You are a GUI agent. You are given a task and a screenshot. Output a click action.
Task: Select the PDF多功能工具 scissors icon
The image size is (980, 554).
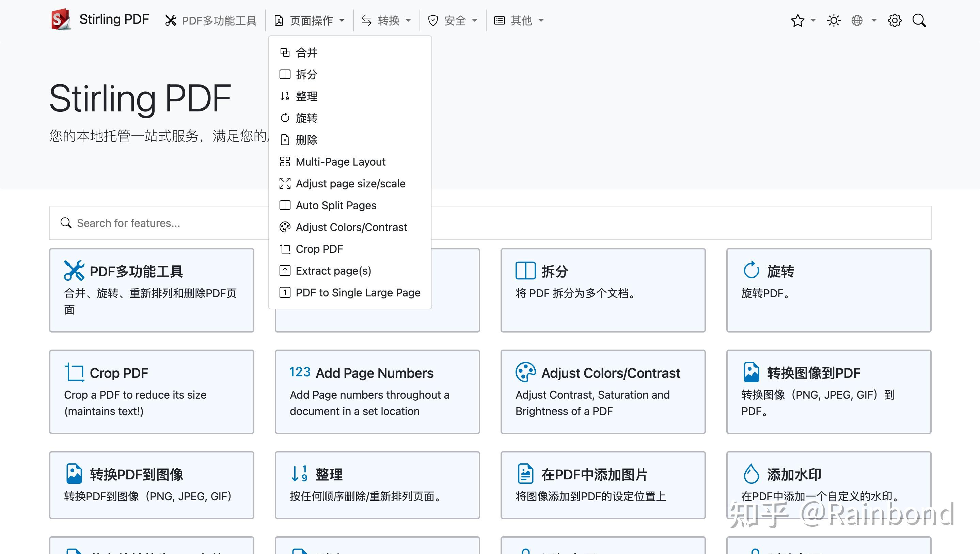171,20
